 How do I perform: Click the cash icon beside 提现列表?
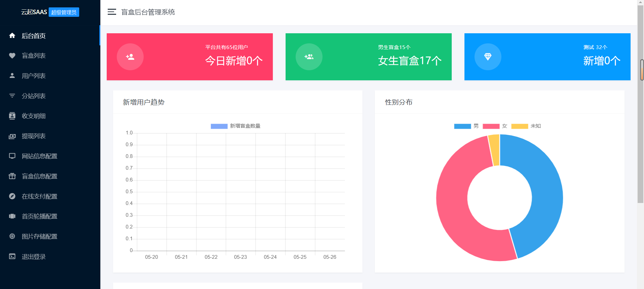(x=12, y=136)
